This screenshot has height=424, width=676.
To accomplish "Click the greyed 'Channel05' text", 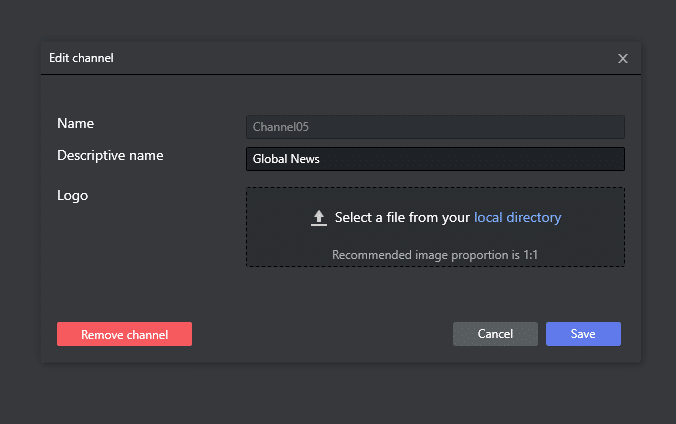I will coord(282,127).
